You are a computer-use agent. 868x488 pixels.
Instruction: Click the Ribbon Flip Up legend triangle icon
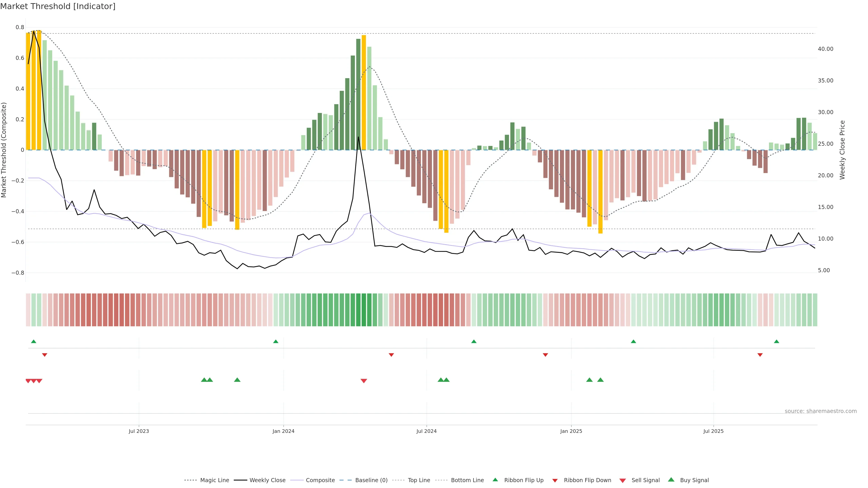495,480
